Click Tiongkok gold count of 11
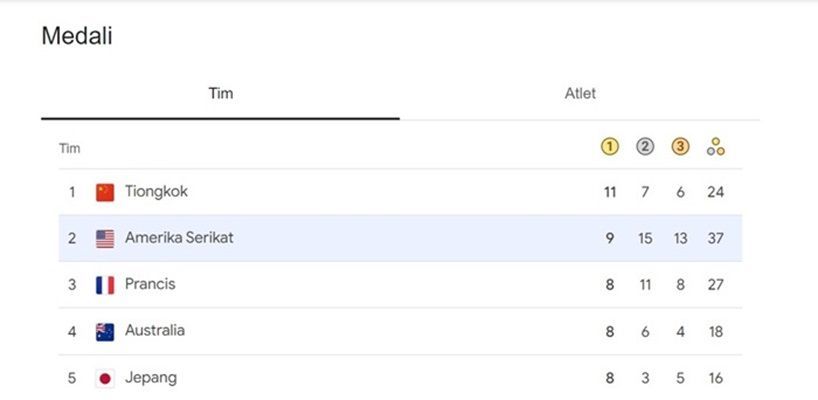The height and width of the screenshot is (400, 818). tap(610, 192)
